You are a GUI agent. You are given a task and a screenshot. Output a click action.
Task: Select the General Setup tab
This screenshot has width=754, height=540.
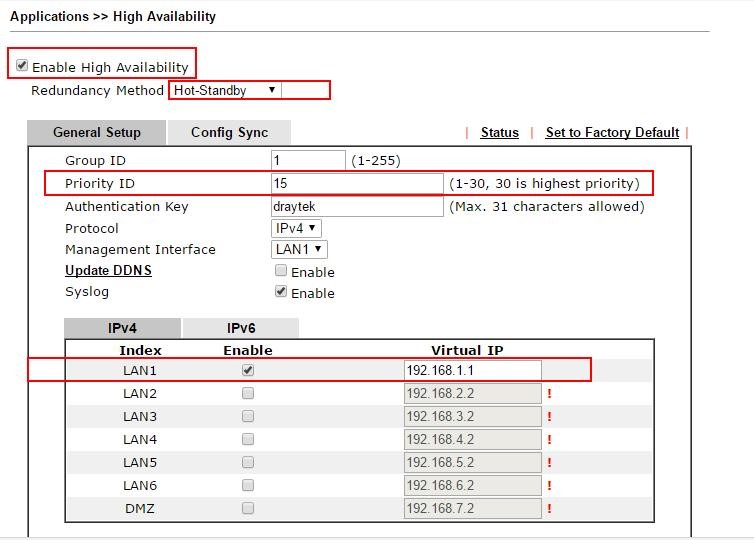tap(96, 132)
